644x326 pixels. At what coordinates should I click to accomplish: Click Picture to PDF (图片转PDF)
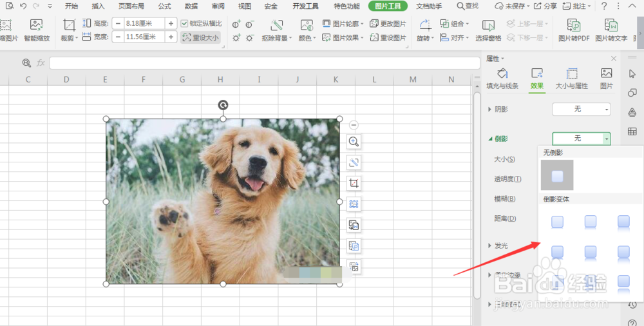[574, 30]
